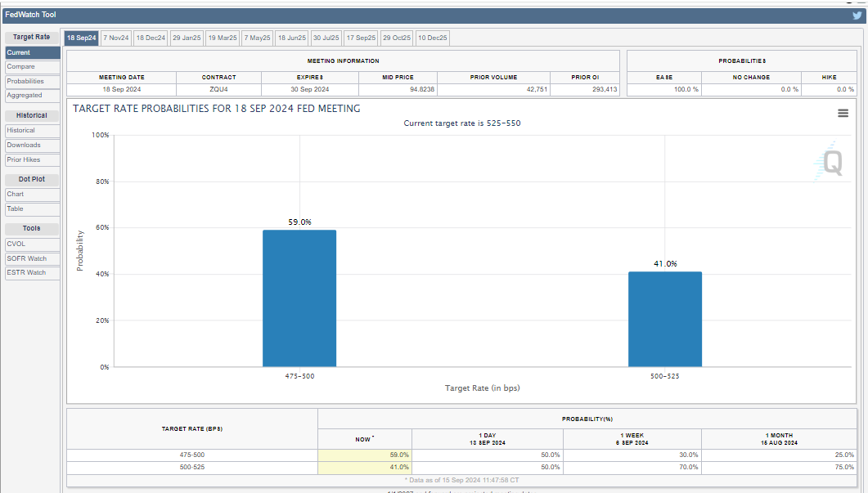The width and height of the screenshot is (868, 493).
Task: Select the 7 Nov24 meeting tab
Action: pos(116,38)
